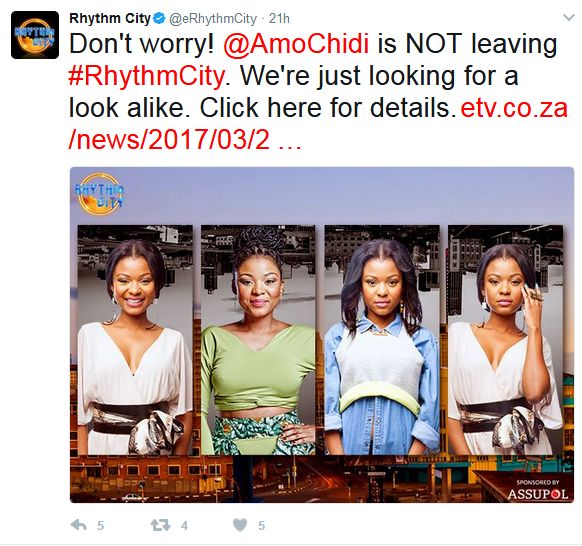Screen dimensions: 582x546
Task: Click the like count beside heart
Action: coord(262,526)
